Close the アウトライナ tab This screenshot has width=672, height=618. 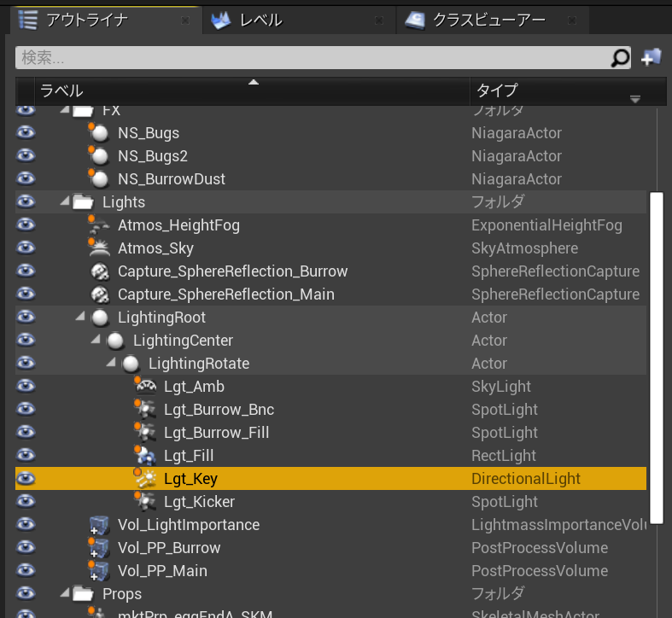[185, 20]
